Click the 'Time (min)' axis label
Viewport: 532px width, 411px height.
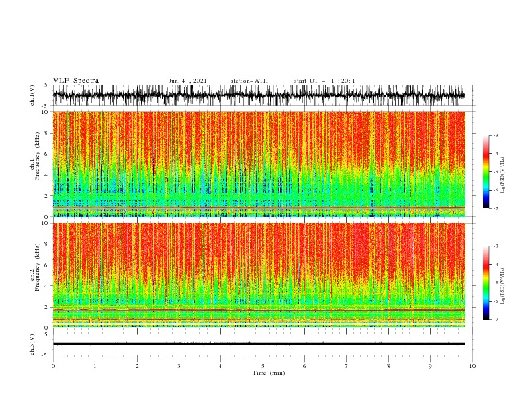point(269,373)
